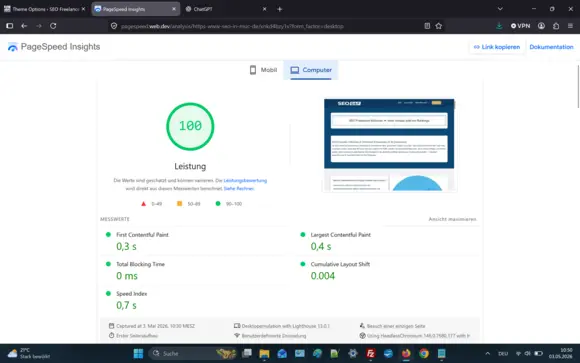580x363 pixels.
Task: Open the downloads arrow icon
Action: click(x=499, y=26)
